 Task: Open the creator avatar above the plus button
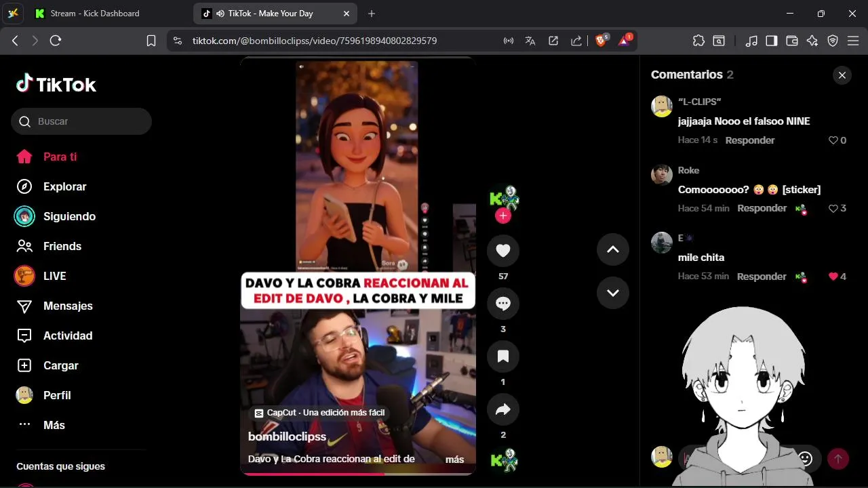503,198
